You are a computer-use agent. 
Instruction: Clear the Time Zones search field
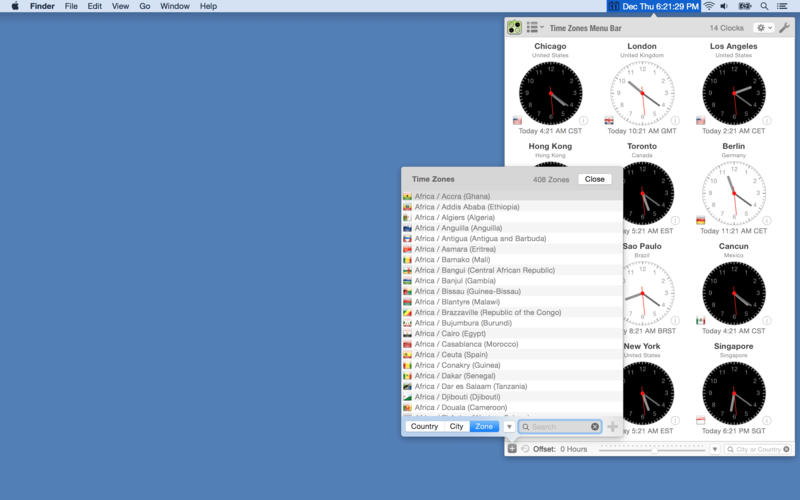pos(595,427)
